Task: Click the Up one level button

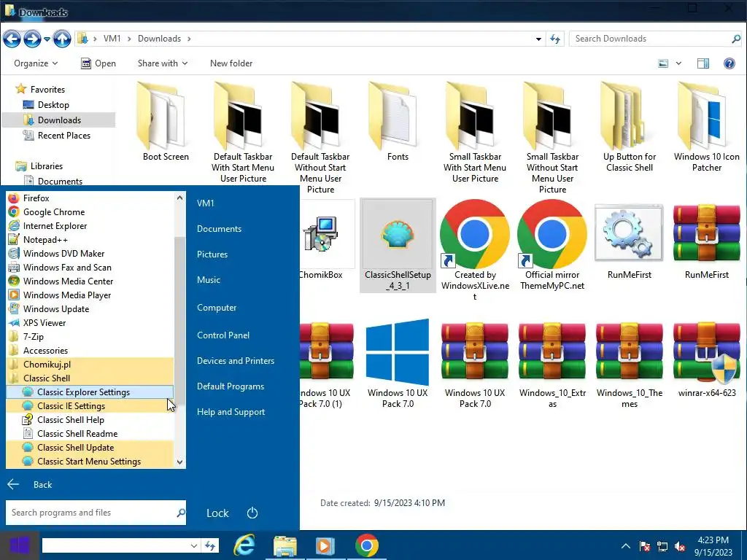Action: click(x=62, y=39)
